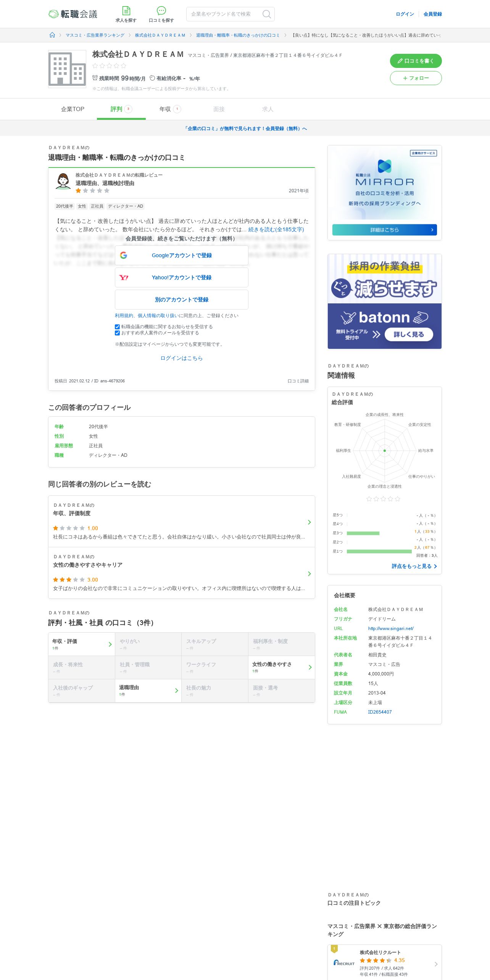Screen dimensions: 490x980
Task: Click arrow on 株式会社リクルート ranking card
Action: point(436,964)
